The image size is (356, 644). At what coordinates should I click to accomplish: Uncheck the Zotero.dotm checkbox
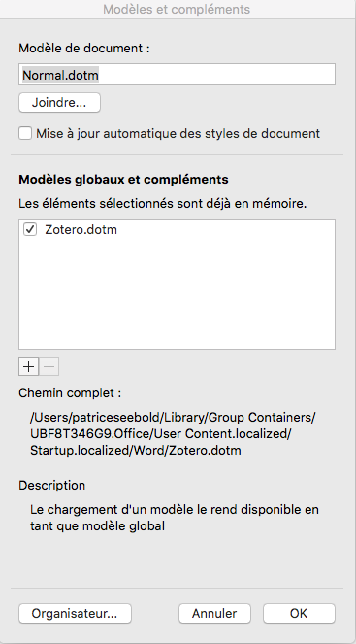tap(30, 229)
